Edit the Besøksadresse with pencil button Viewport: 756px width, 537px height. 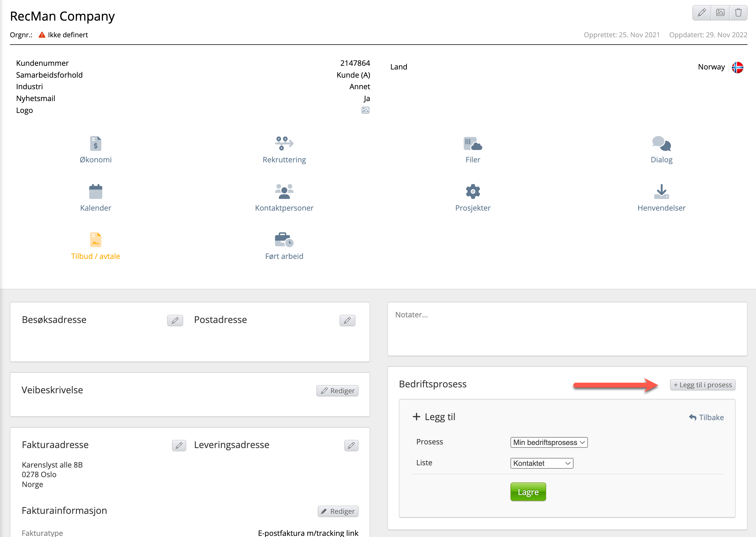coord(175,320)
